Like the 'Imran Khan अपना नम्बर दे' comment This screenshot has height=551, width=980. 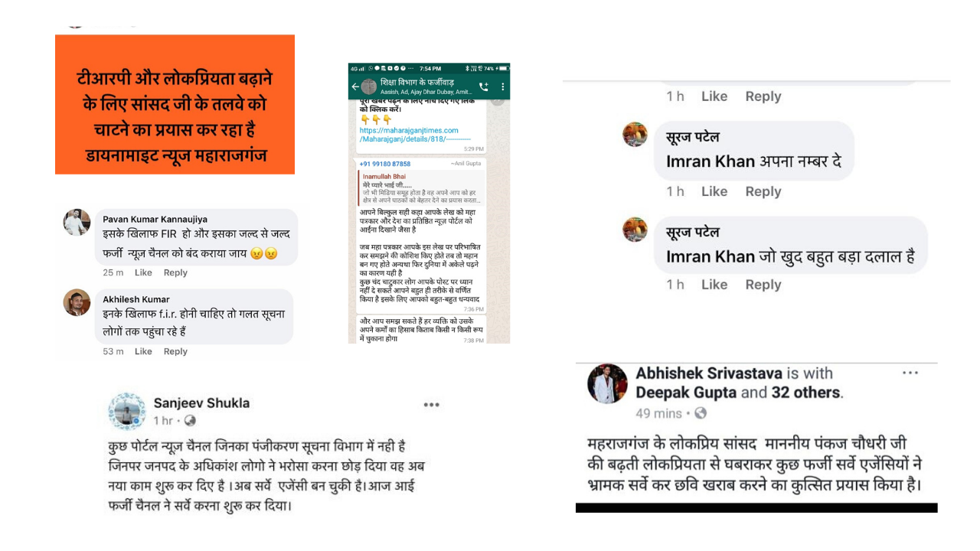tap(714, 191)
